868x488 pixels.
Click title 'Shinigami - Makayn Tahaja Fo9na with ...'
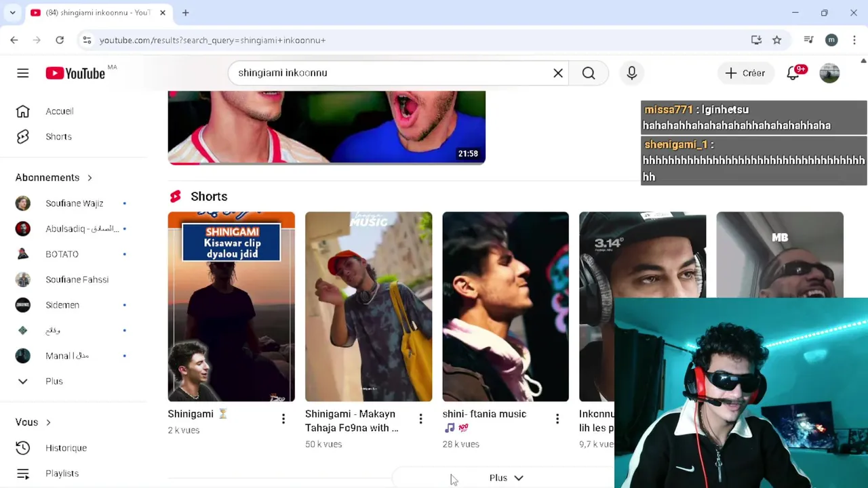351,421
